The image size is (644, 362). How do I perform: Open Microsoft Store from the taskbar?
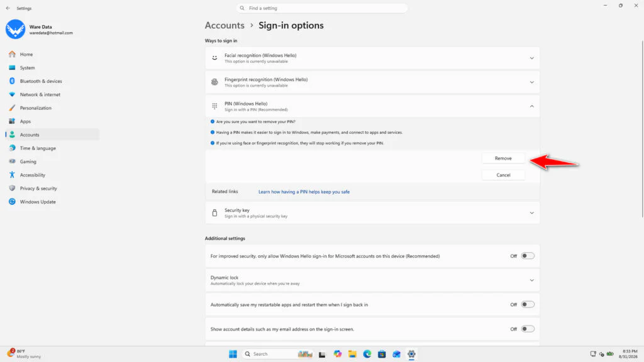point(382,354)
